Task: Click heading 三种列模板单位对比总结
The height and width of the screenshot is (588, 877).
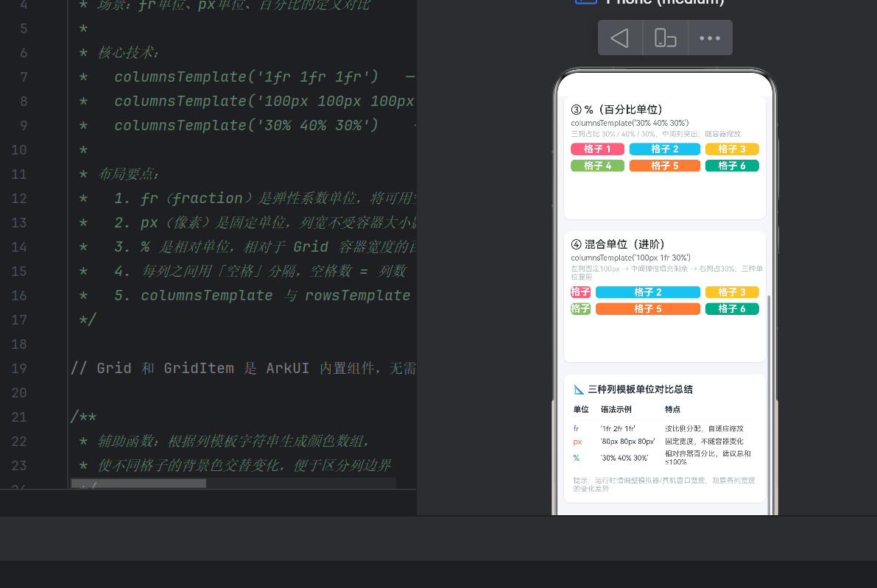Action: tap(640, 389)
